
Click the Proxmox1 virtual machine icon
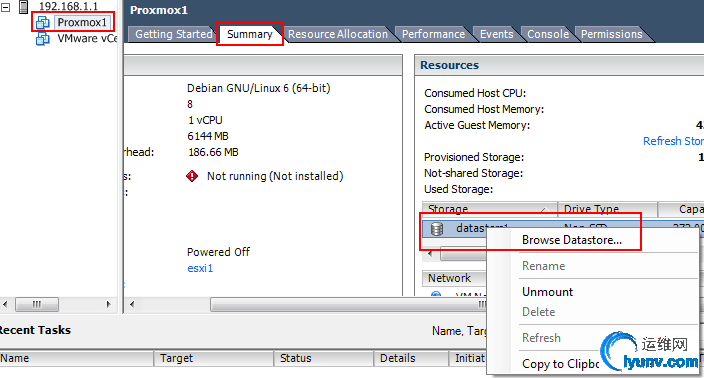point(43,22)
